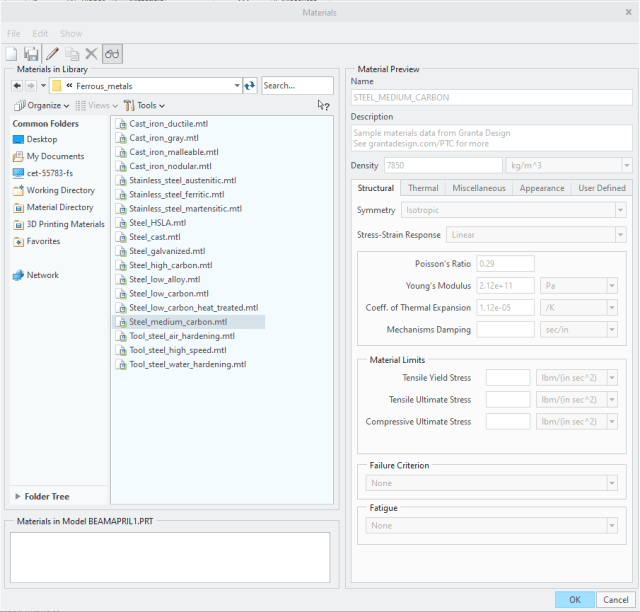Open the navigation history dropdown arrow
Image resolution: width=640 pixels, height=612 pixels.
(x=43, y=86)
